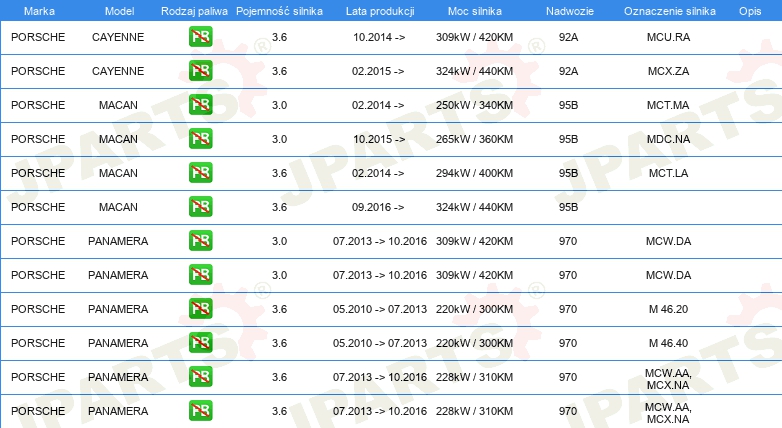Click body code 92A in the MCX.ZA row
Image resolution: width=782 pixels, height=428 pixels.
click(x=568, y=71)
